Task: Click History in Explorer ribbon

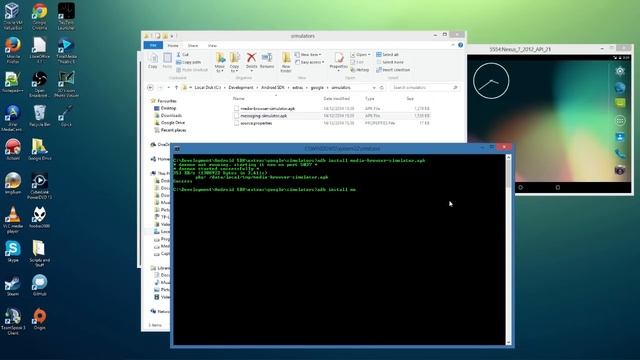Action: coord(360,70)
